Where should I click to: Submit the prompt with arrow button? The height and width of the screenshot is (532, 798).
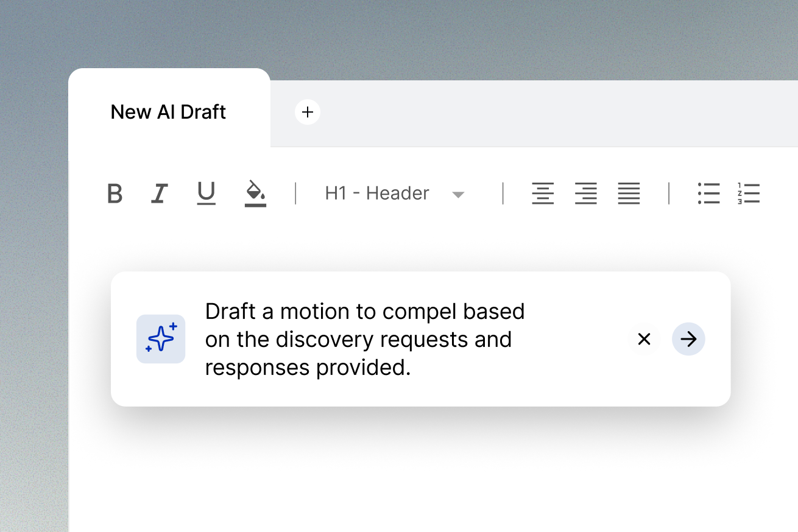pyautogui.click(x=688, y=339)
